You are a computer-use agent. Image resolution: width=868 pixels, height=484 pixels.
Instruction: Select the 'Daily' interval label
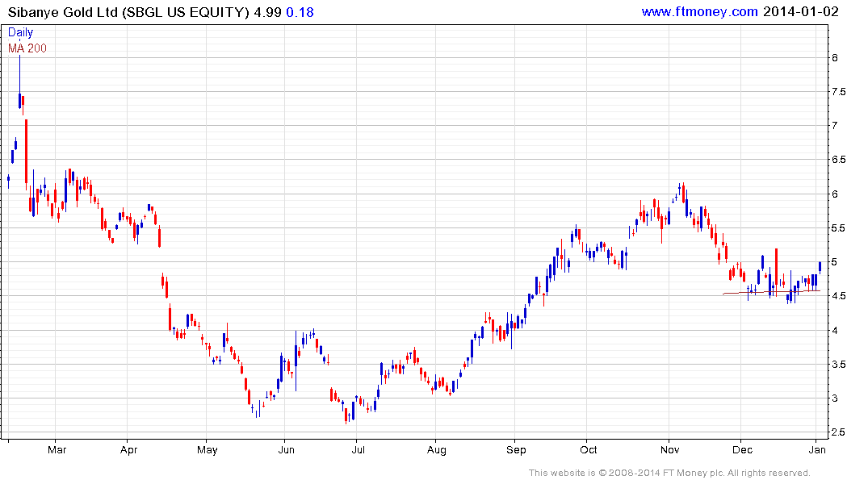click(20, 32)
